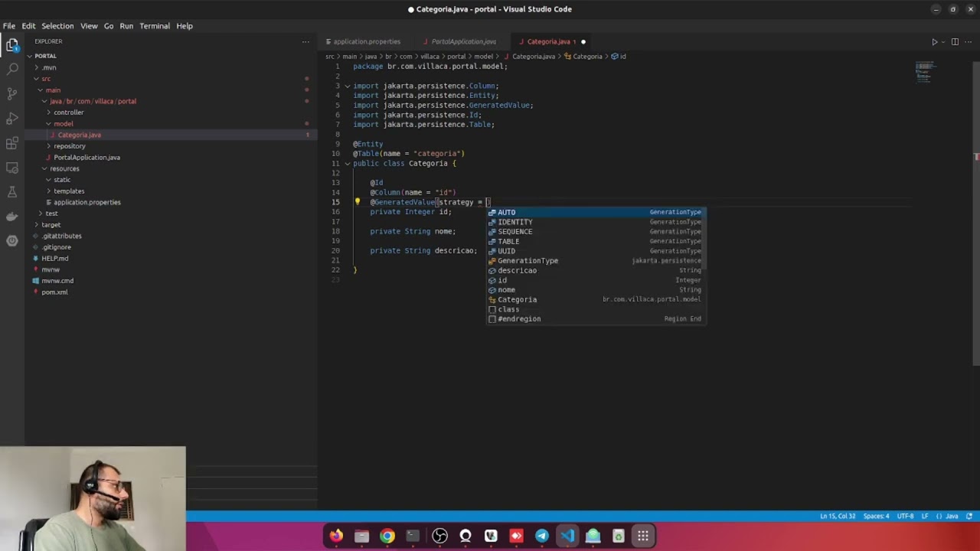Viewport: 980px width, 551px height.
Task: Launch Telegram from the dock
Action: coord(541,536)
